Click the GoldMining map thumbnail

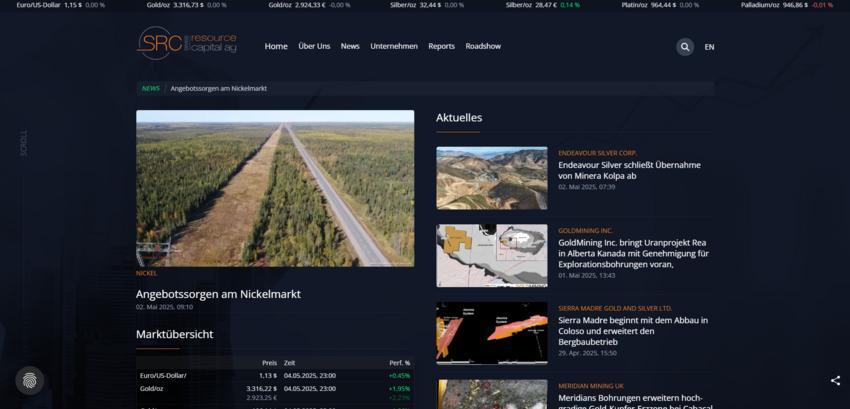pyautogui.click(x=491, y=255)
